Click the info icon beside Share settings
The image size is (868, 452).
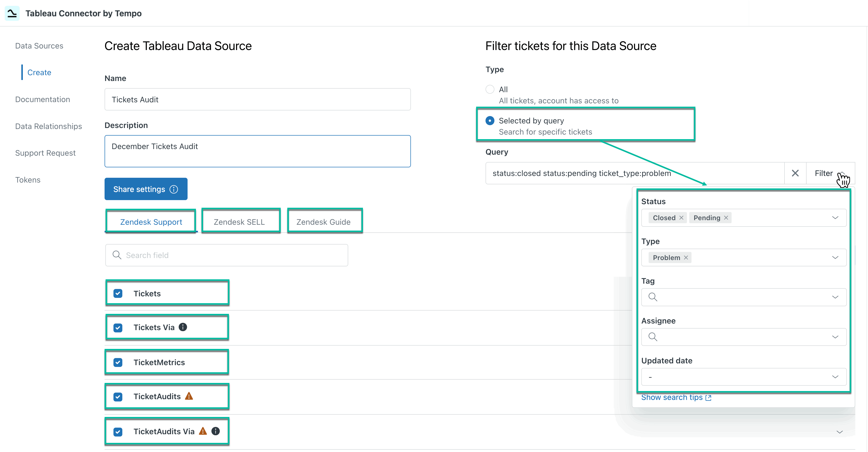click(174, 189)
